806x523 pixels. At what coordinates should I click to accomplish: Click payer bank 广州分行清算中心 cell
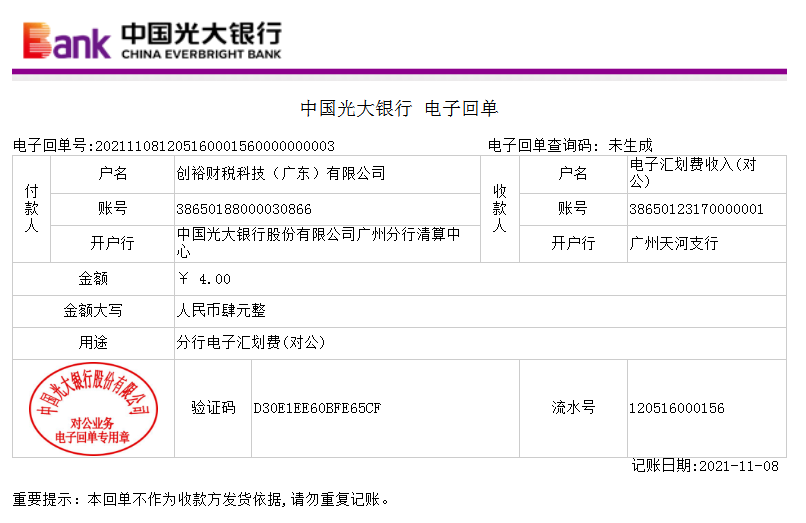318,243
